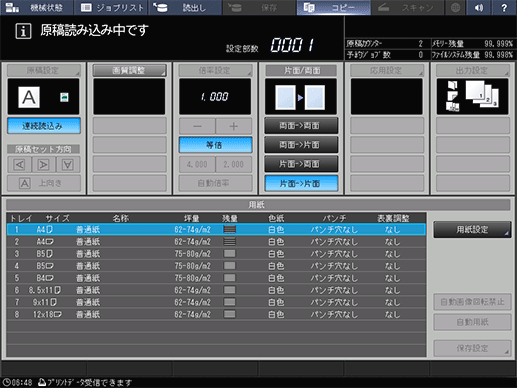Click the output settings stacked pages thumbnail

472,96
